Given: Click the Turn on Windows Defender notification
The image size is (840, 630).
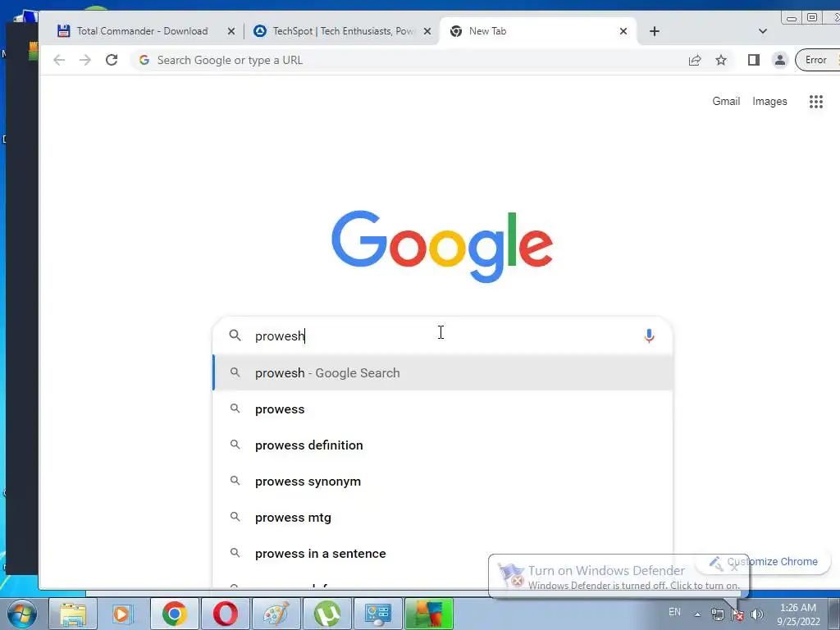Looking at the screenshot, I should click(x=619, y=577).
